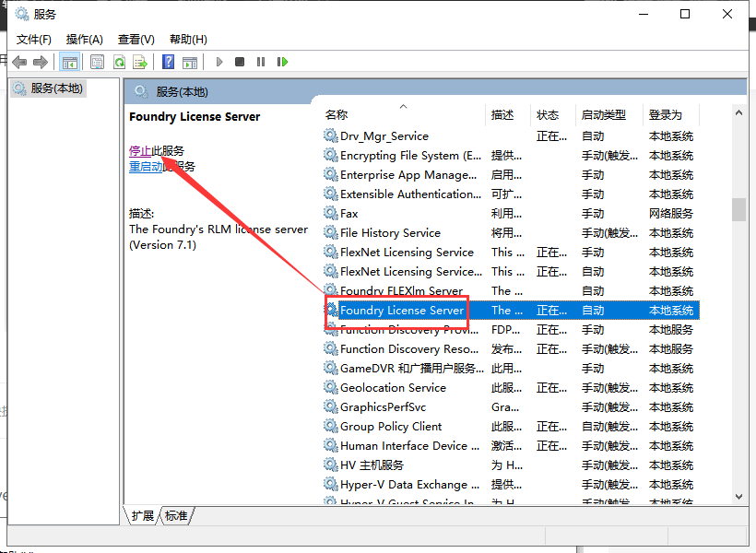The width and height of the screenshot is (756, 553).
Task: Select the Function Discovery Reso... row
Action: click(x=511, y=348)
